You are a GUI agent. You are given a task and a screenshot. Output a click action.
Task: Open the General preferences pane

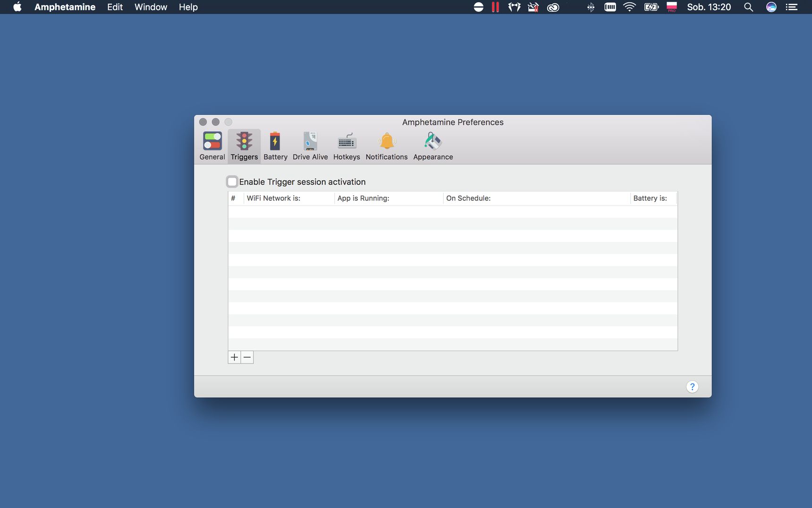coord(212,146)
